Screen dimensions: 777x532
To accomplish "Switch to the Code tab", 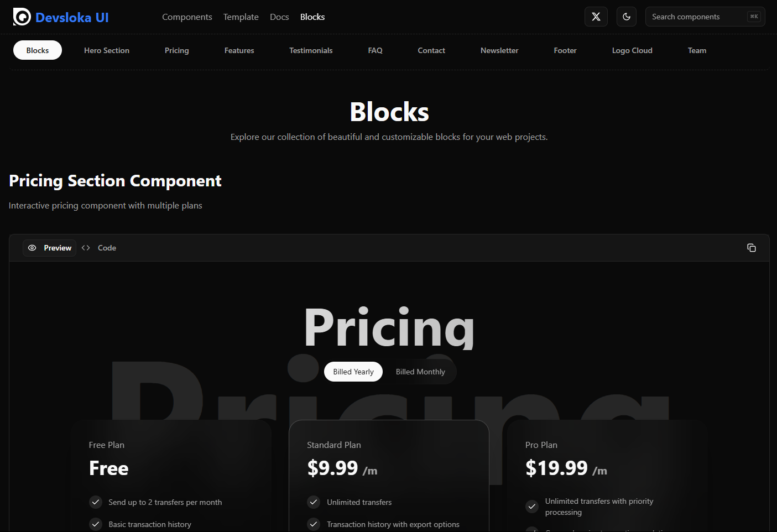I will pos(107,248).
